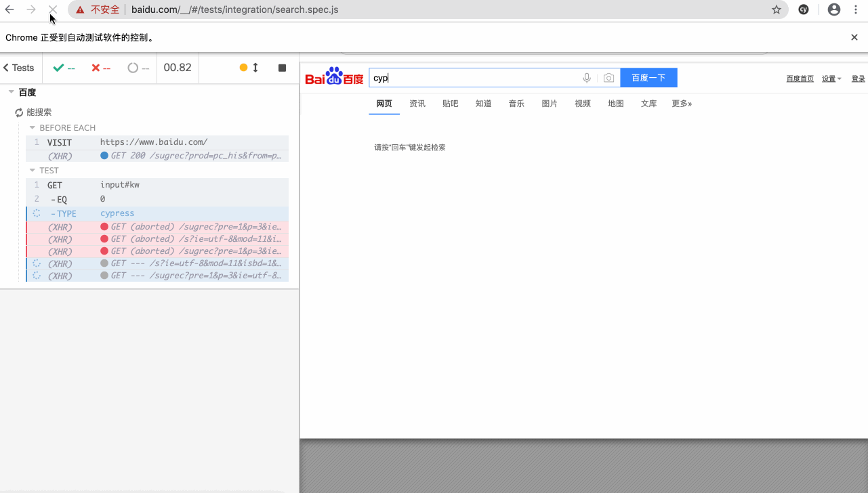Stop the running Cypress test
This screenshot has height=493, width=868.
282,68
